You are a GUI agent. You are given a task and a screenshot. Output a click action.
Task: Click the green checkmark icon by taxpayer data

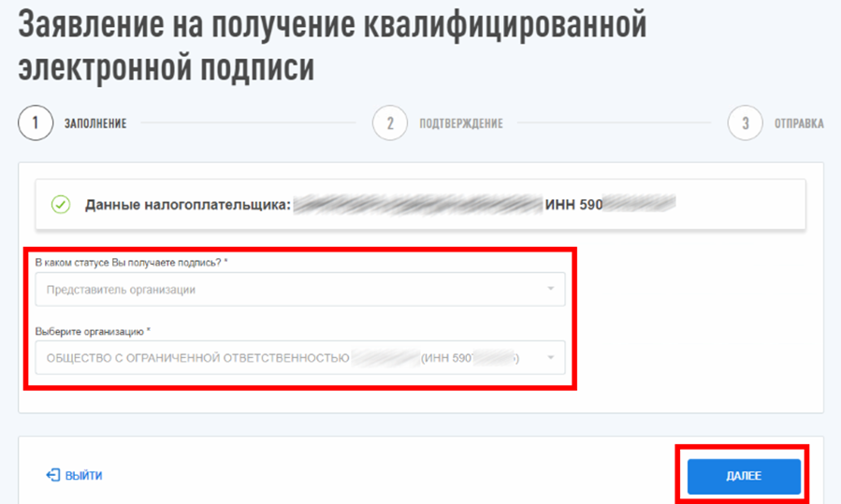tap(61, 204)
